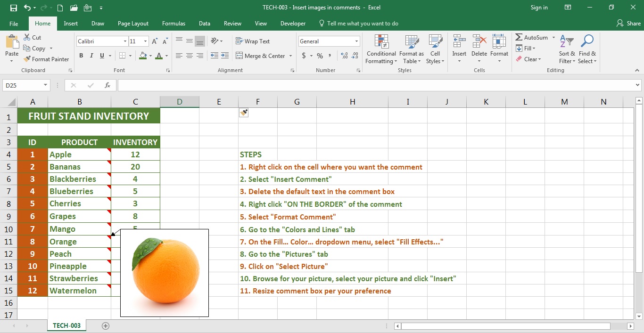This screenshot has width=644, height=333.
Task: Switch to the Formulas ribbon tab
Action: click(173, 24)
